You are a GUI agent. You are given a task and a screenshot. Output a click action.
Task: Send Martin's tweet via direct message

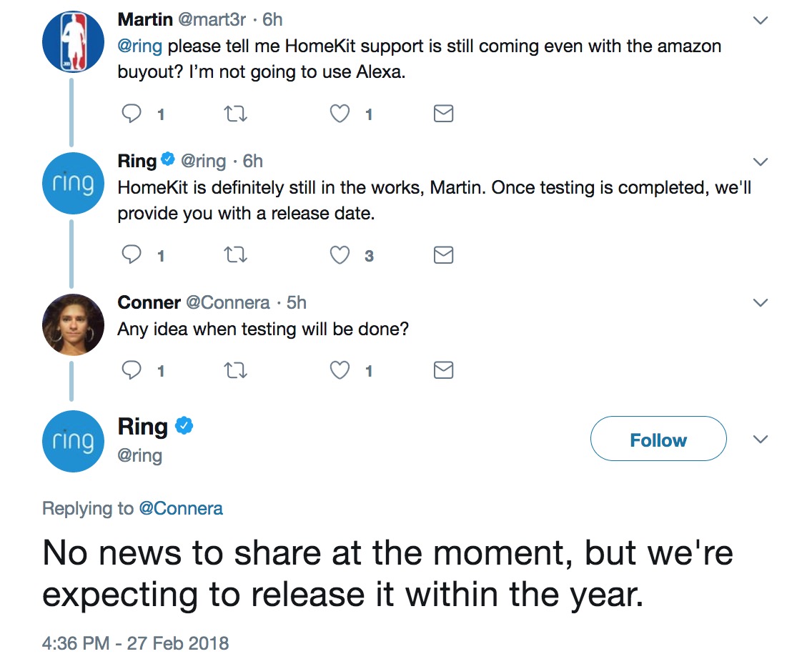(x=443, y=114)
